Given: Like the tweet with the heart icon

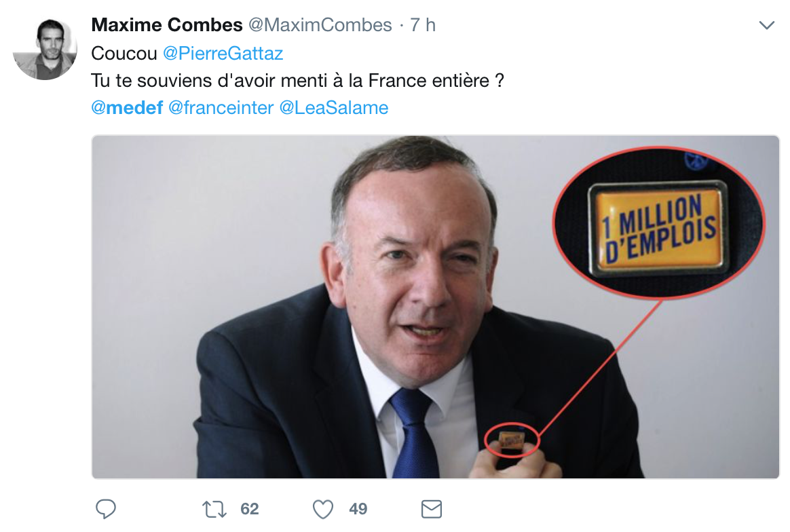Looking at the screenshot, I should 323,509.
